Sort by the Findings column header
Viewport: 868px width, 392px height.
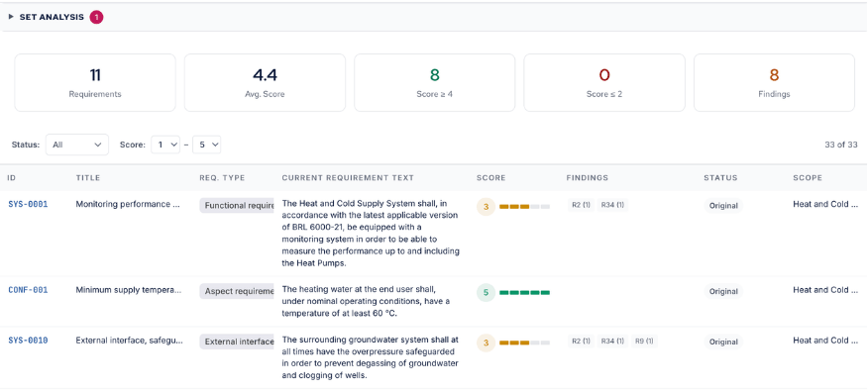pos(588,178)
